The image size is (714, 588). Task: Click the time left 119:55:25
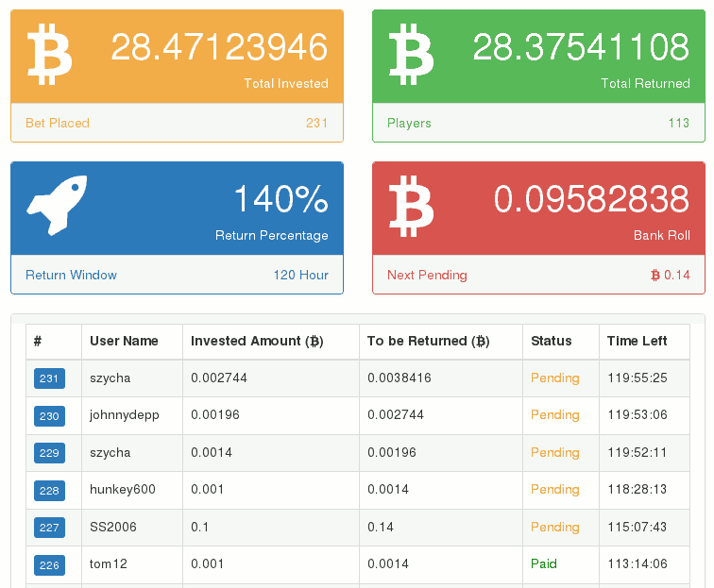[x=637, y=378]
